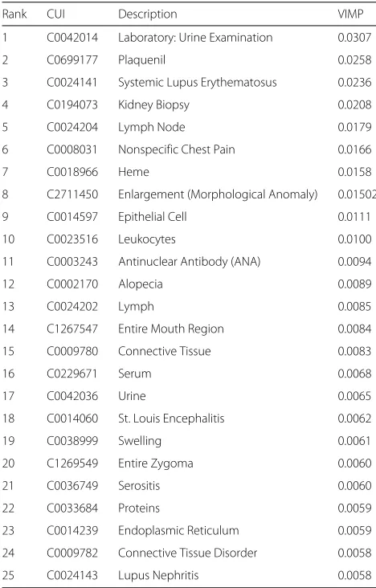Click the Description column header
Viewport: 376px width, 588px height.
(148, 14)
